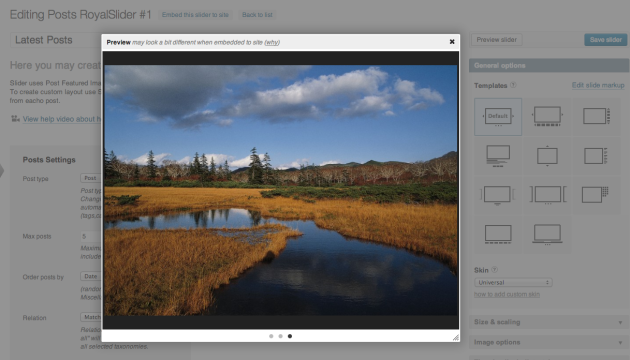
Task: Select template with thumbnail grid corner
Action: coord(596,195)
